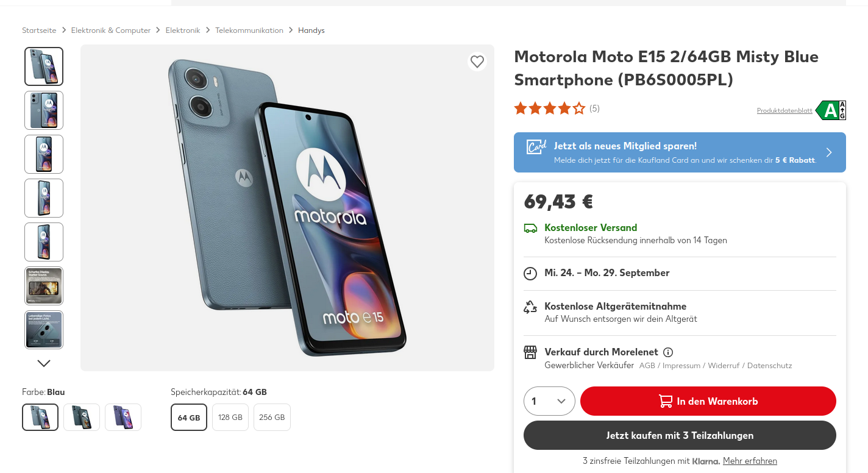The height and width of the screenshot is (473, 868).
Task: Add item with In den Warenkorb button
Action: tap(708, 401)
